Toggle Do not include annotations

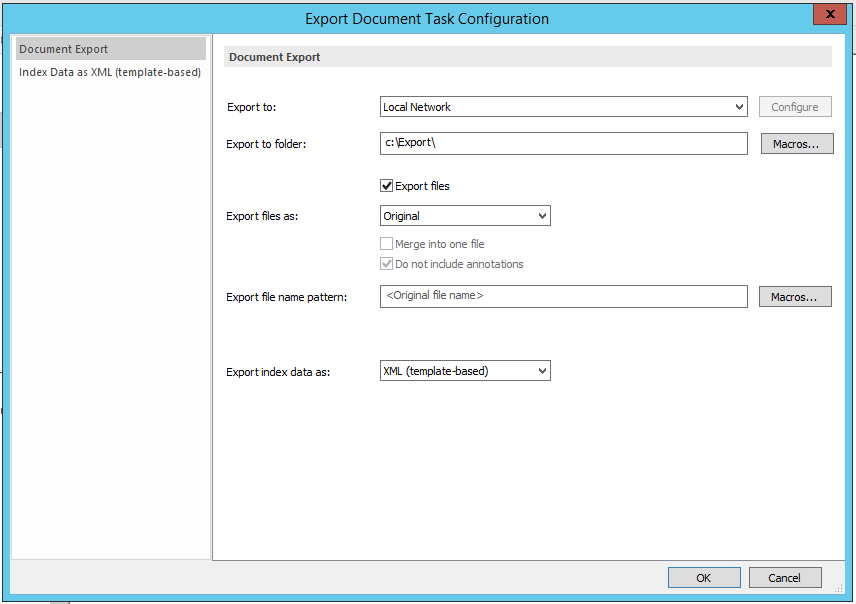(386, 263)
